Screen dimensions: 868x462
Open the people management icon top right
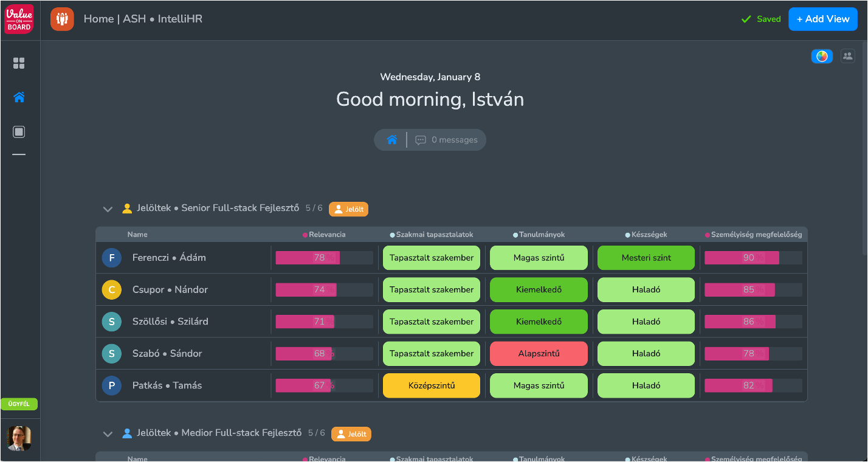coord(847,56)
